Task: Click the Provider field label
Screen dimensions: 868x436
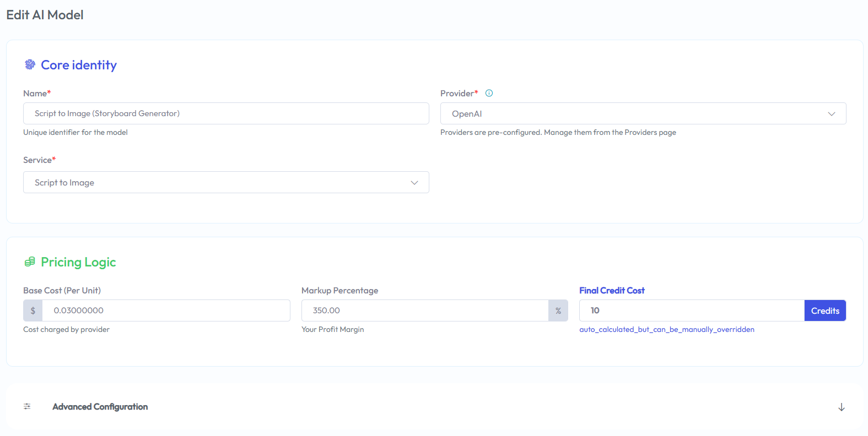Action: [459, 93]
